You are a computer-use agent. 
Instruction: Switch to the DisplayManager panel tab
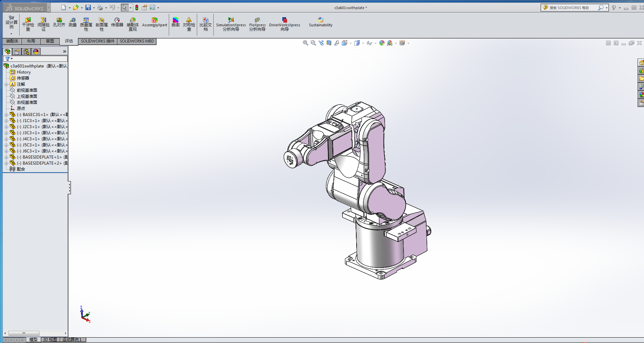[x=36, y=52]
